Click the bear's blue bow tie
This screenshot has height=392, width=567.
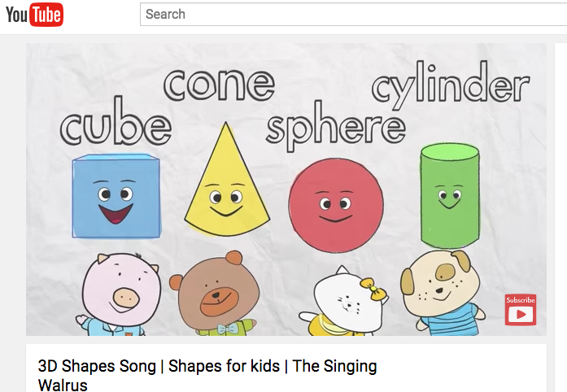(x=228, y=329)
